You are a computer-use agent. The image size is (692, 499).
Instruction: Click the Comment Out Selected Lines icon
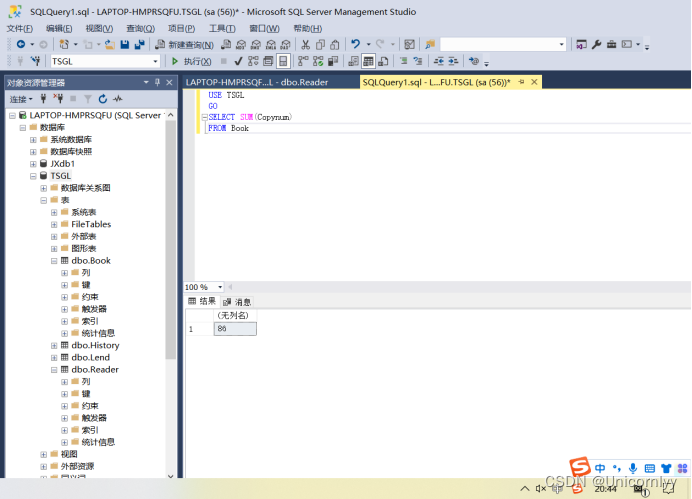pos(403,61)
